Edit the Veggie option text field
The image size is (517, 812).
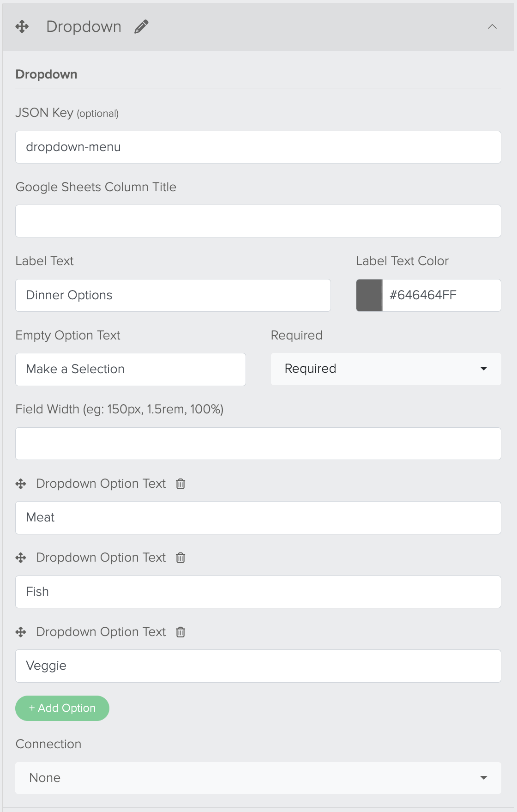coord(258,666)
